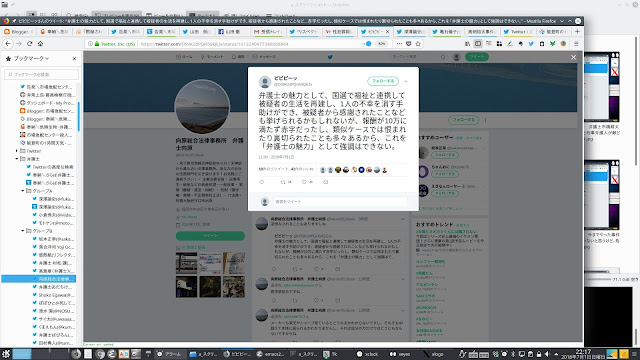Open Twitter メッセージ navigation item
The height and width of the screenshot is (360, 640).
(264, 57)
